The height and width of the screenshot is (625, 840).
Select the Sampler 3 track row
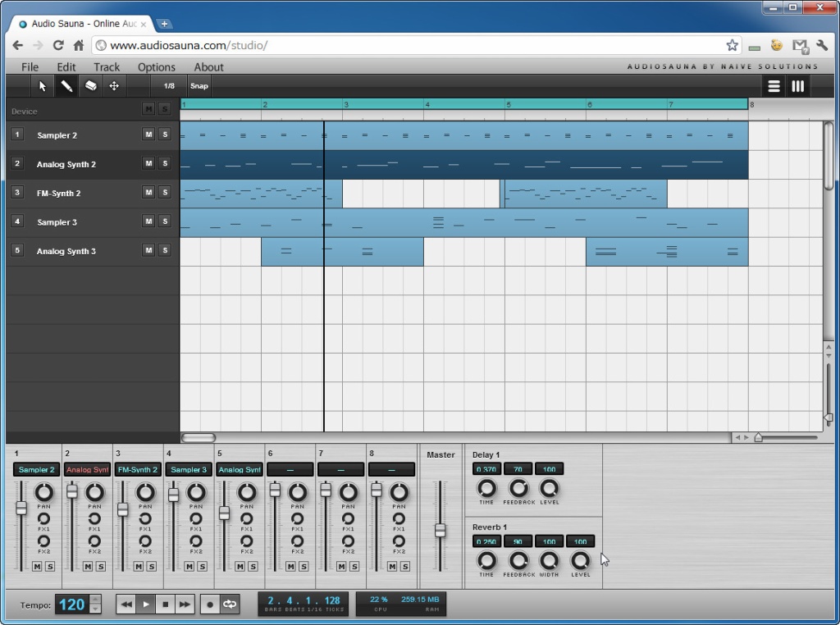point(93,221)
